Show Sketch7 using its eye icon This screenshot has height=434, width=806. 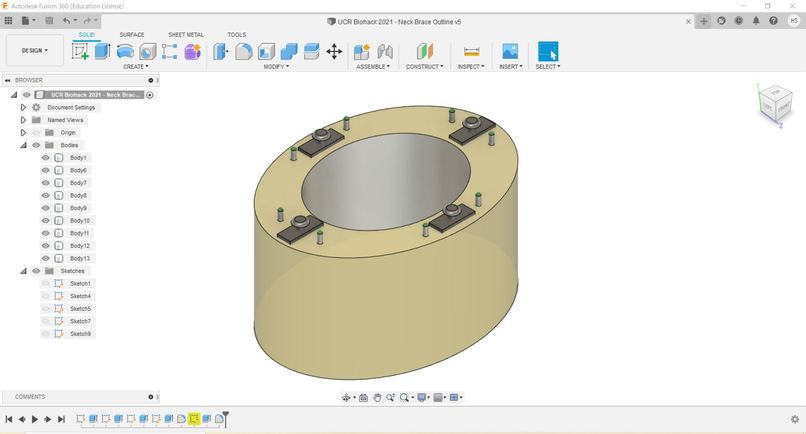point(46,321)
